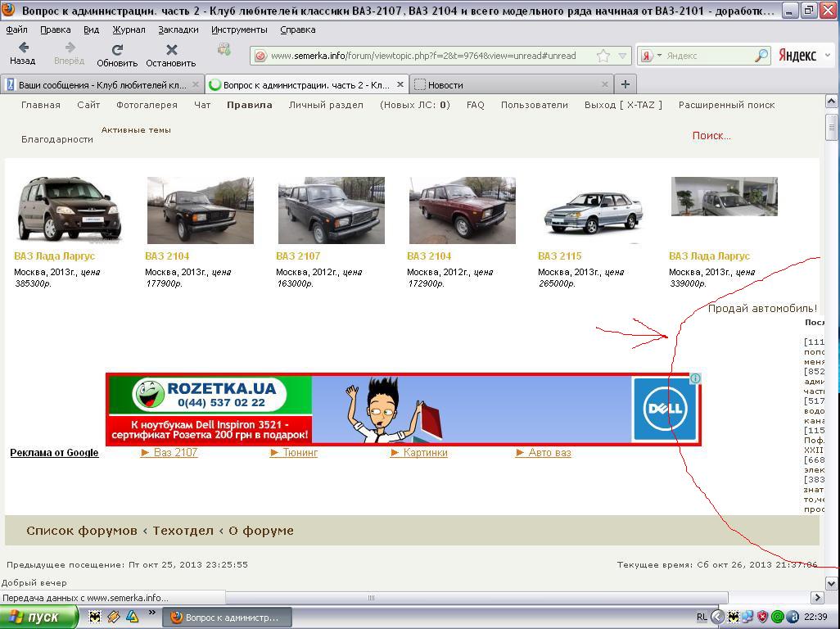840x629 pixels.
Task: Click the black ВАЗ 2104 car thumbnail
Action: point(201,210)
